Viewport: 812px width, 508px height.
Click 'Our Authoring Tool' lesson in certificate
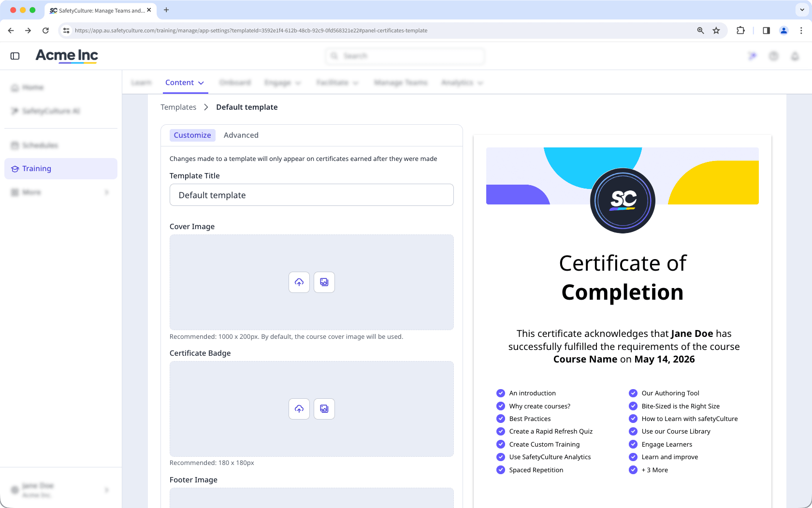pos(670,393)
